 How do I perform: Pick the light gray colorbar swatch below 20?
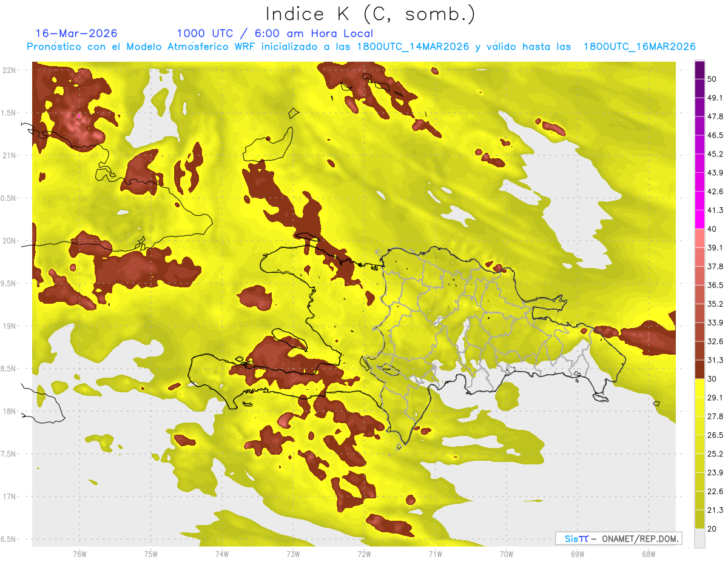(699, 538)
